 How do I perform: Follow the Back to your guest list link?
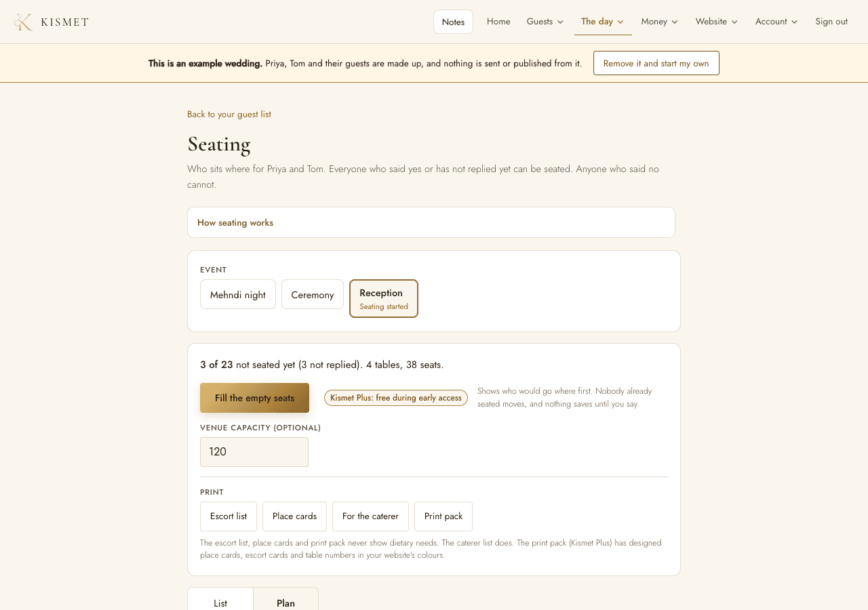pyautogui.click(x=229, y=114)
